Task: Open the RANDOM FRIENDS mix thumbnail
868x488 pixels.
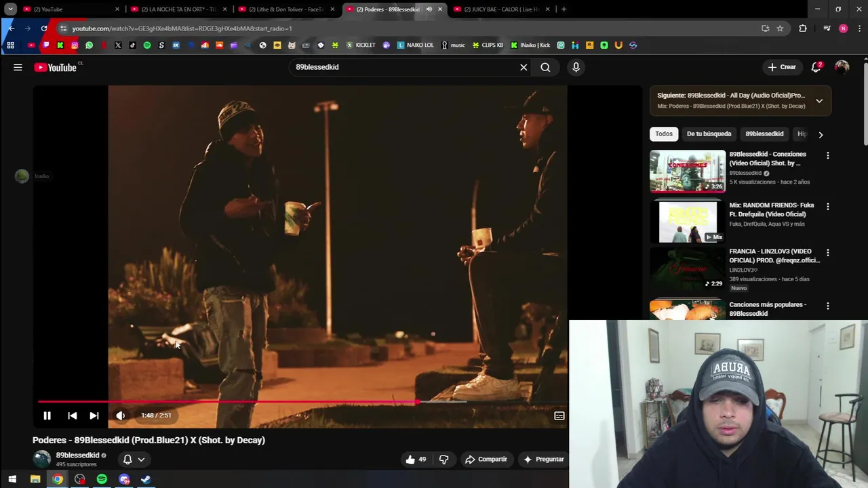Action: [x=688, y=222]
